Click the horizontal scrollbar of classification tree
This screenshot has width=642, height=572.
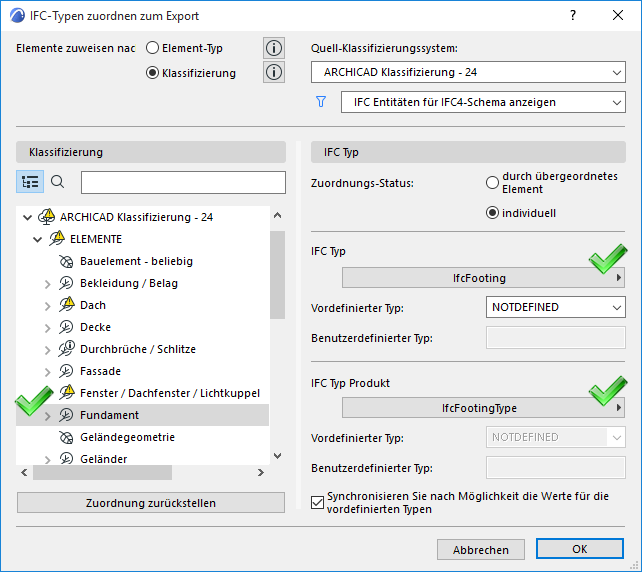tap(100, 473)
